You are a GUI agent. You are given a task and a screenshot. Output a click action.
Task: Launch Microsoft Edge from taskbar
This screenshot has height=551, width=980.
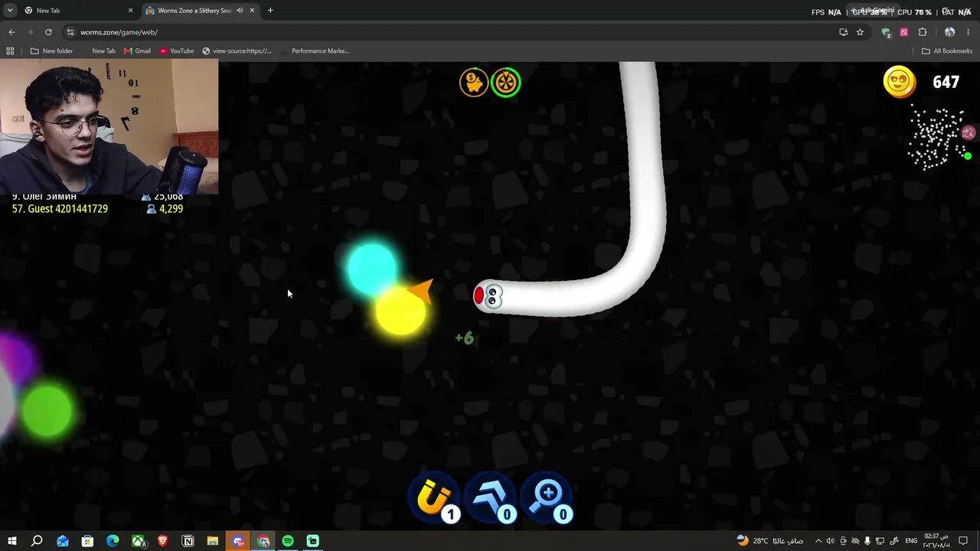(113, 541)
